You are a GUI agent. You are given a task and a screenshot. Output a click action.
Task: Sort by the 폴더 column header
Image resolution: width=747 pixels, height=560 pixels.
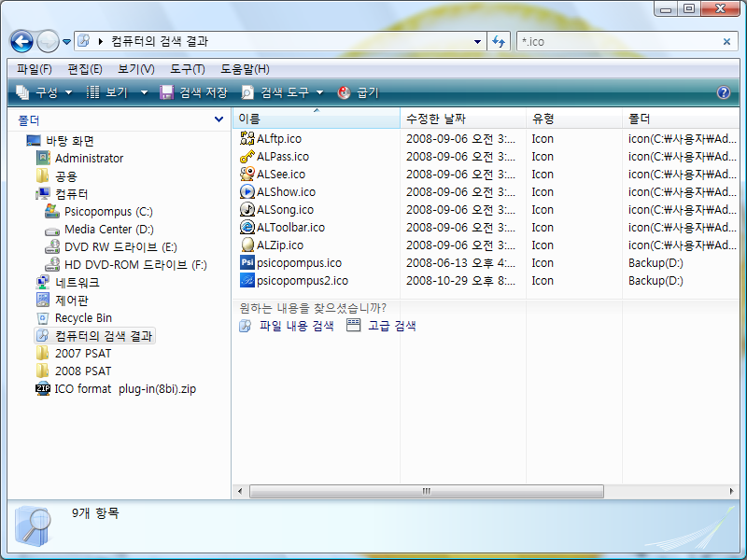pos(681,119)
